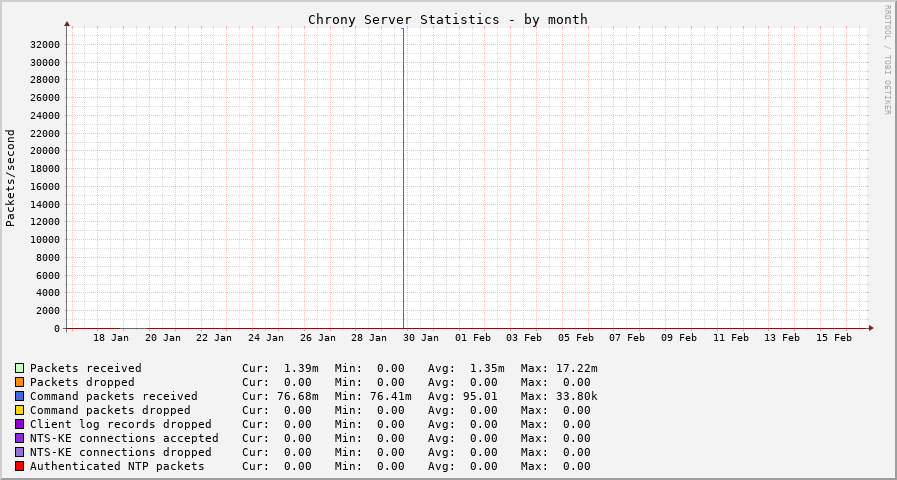Click the NTS-KE connections dropped label

click(x=121, y=453)
